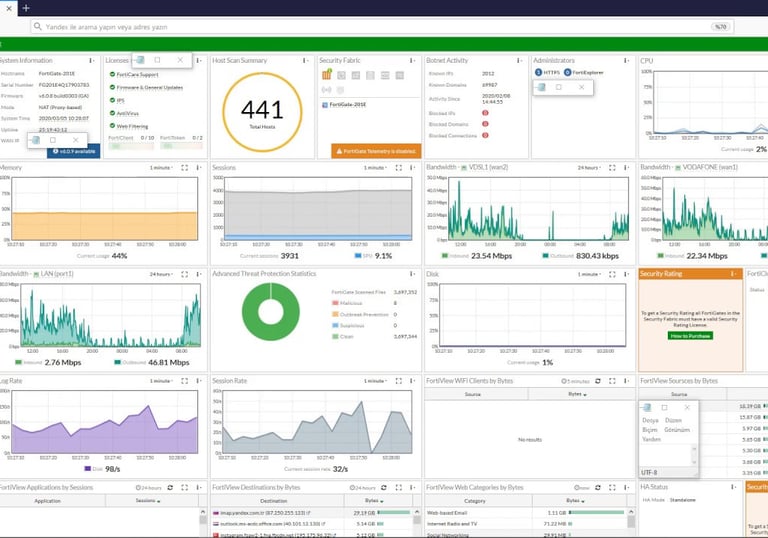Open Sessions widget '1 minute' time range dropdown

(x=375, y=168)
